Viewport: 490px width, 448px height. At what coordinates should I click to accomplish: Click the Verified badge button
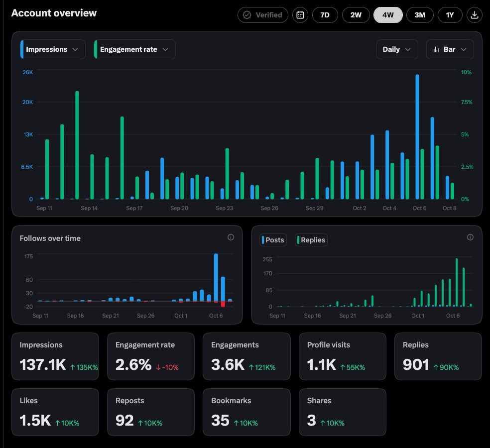263,15
